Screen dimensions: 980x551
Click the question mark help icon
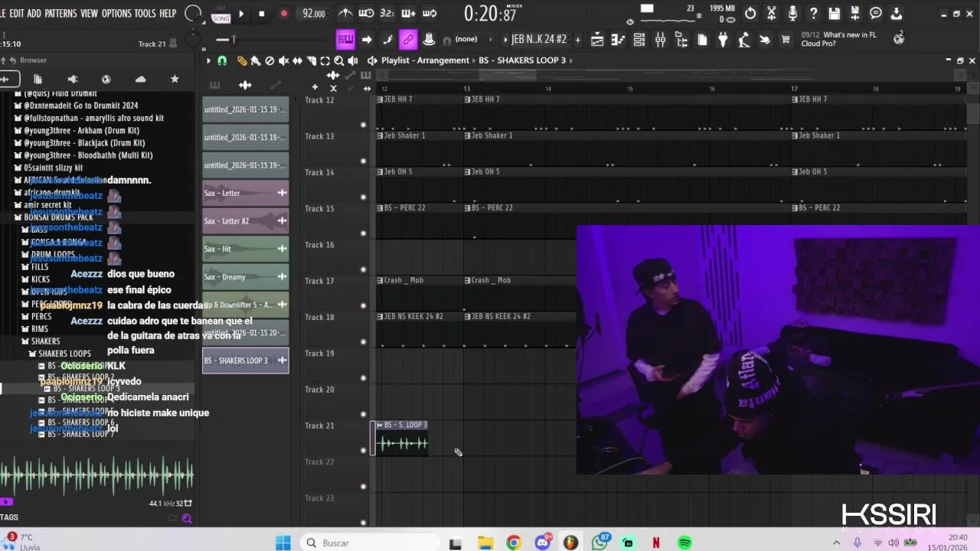coord(813,14)
